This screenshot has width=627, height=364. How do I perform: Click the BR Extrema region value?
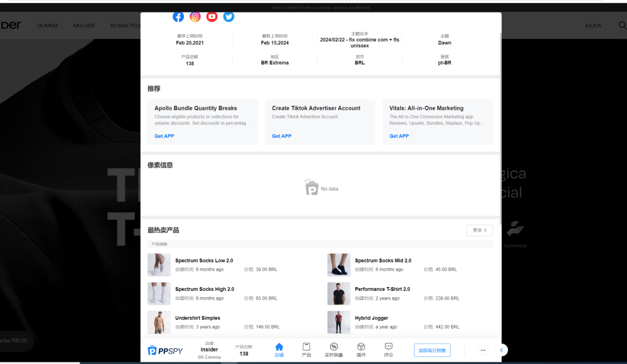click(275, 63)
